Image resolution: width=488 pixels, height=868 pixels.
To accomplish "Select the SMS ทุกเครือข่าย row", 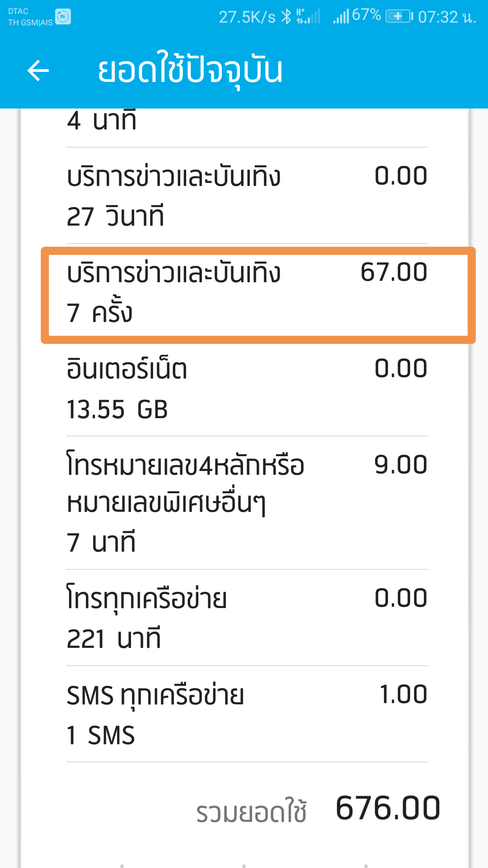I will tap(247, 714).
